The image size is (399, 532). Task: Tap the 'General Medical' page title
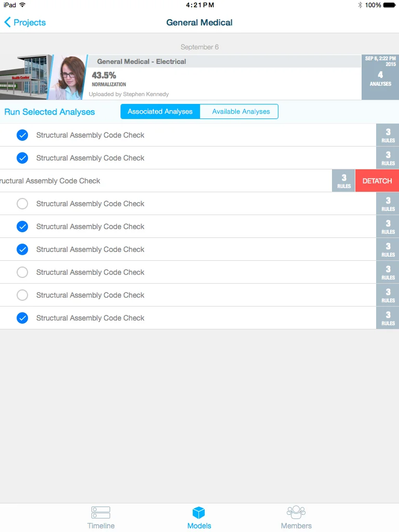[199, 22]
